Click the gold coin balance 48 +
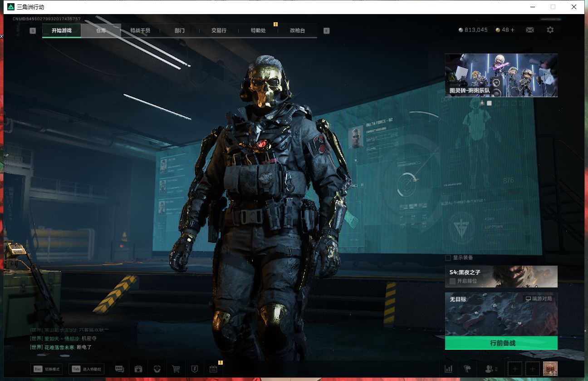 pyautogui.click(x=505, y=30)
